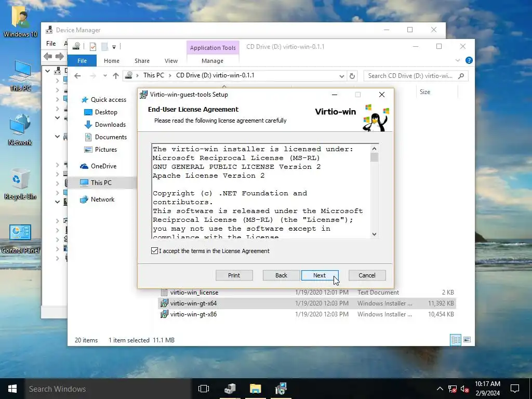Click the Back button in setup dialog
The height and width of the screenshot is (399, 532).
(x=281, y=275)
